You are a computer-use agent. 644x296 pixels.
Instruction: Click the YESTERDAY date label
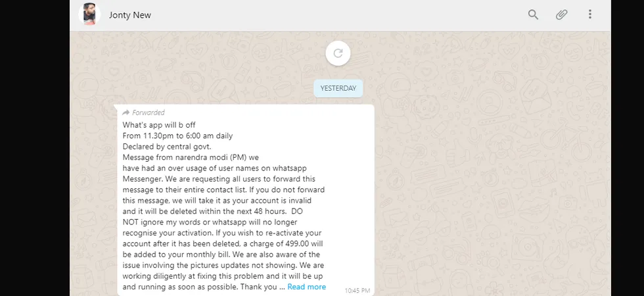[x=338, y=88]
